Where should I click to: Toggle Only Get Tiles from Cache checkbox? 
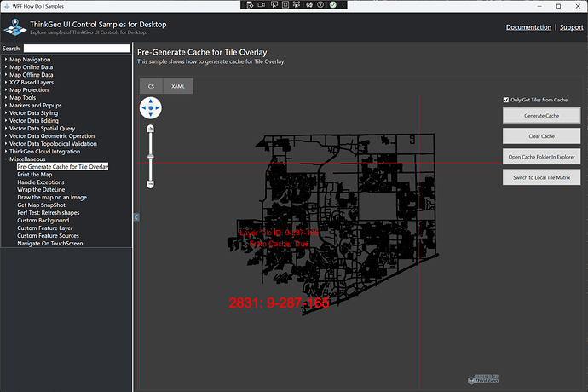click(506, 100)
